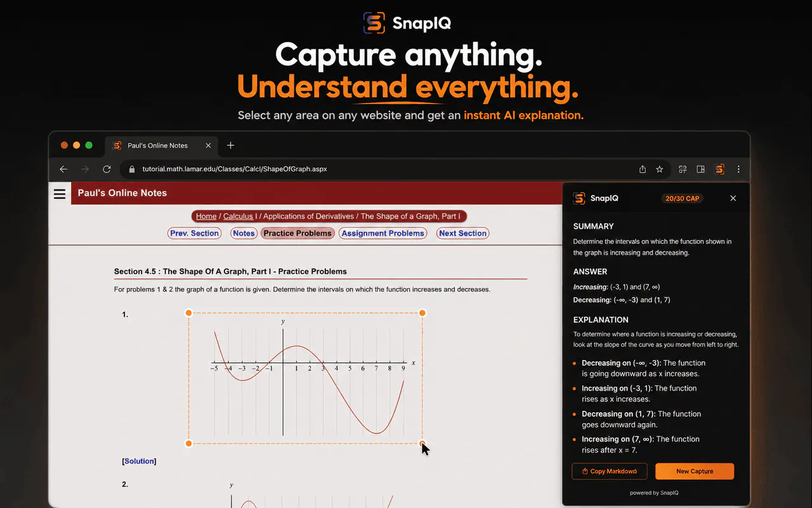Go to Prev. Section

tap(194, 233)
